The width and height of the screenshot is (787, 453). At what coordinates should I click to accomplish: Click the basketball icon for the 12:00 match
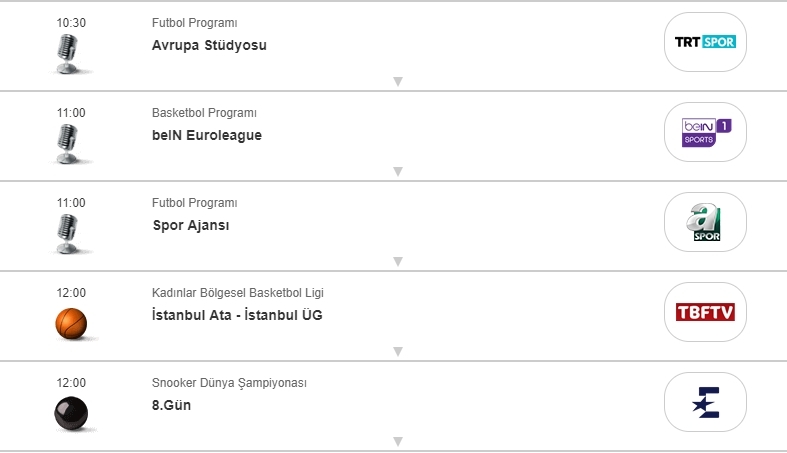pos(71,323)
